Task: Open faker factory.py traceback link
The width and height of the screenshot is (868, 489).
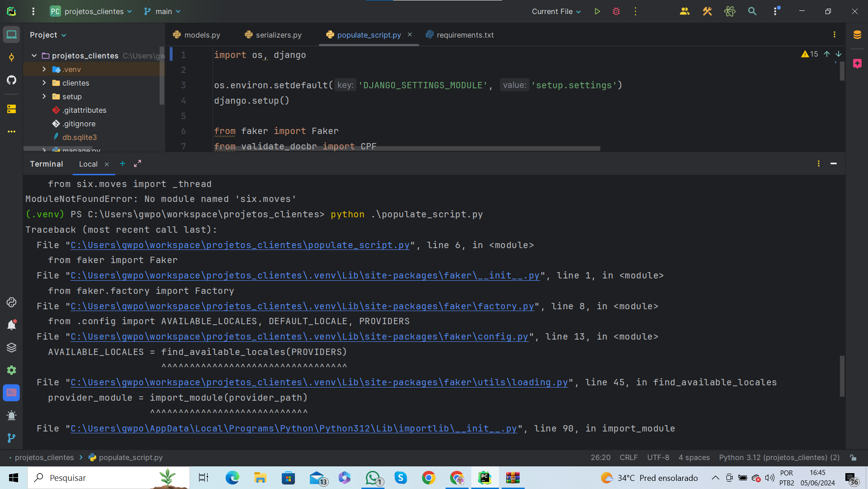Action: pos(302,306)
